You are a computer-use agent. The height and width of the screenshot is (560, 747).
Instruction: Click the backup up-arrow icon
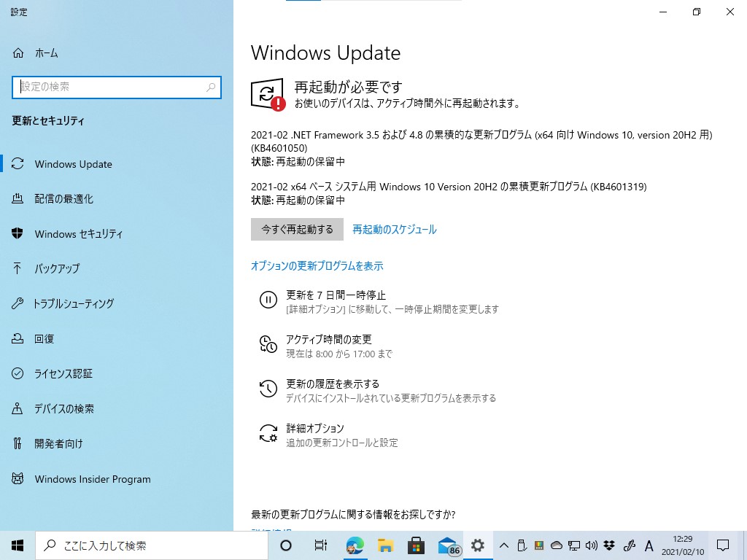pyautogui.click(x=18, y=268)
